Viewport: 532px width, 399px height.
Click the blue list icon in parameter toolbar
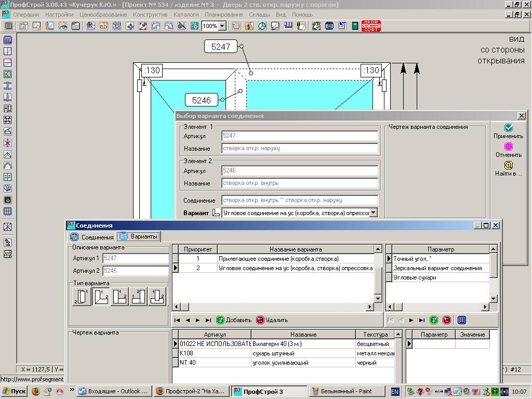click(x=461, y=320)
